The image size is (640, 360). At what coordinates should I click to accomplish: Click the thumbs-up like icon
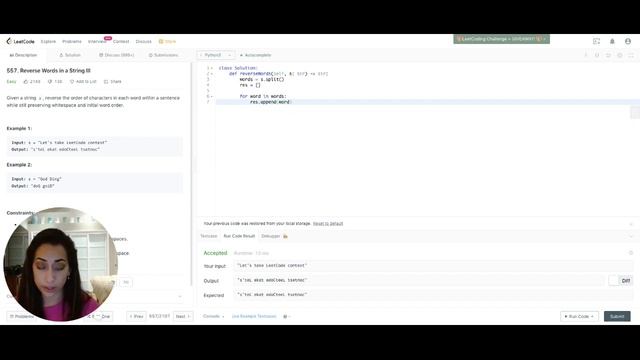coord(25,82)
